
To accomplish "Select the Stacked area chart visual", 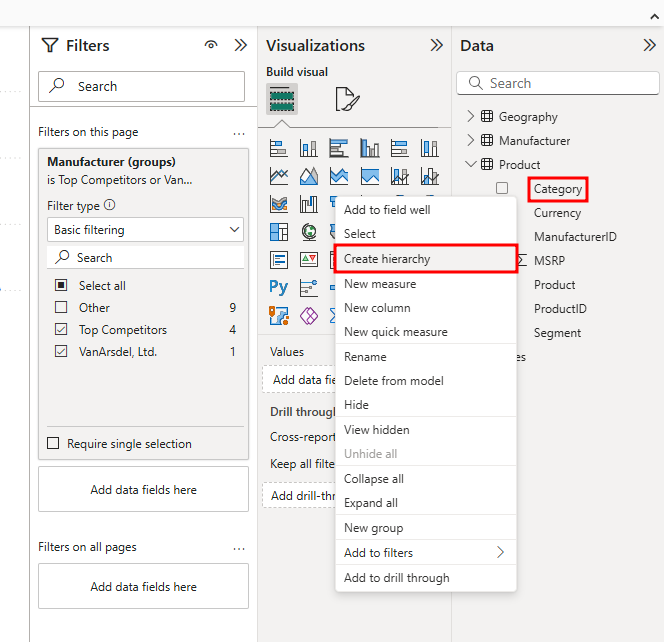I will click(x=339, y=176).
